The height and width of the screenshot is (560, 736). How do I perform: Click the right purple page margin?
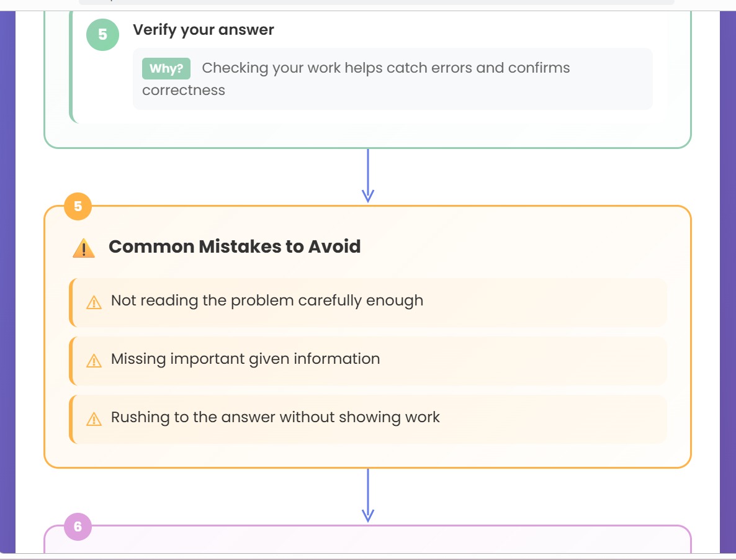[x=727, y=282]
